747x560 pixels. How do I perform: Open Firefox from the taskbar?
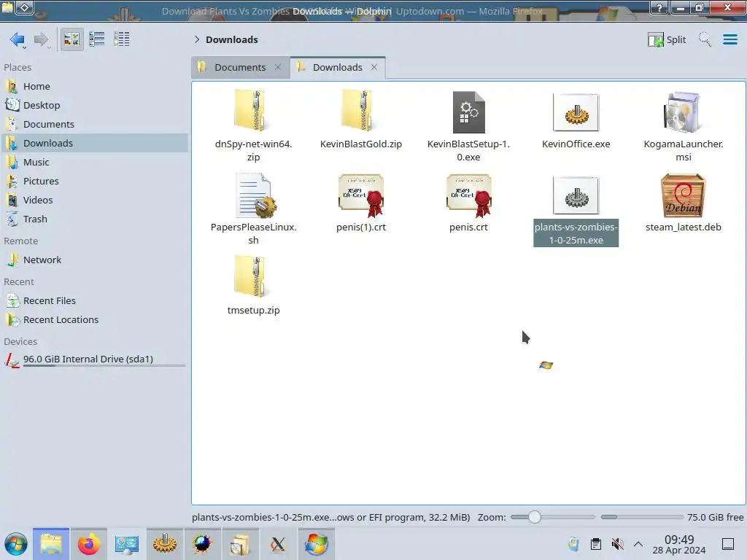click(x=88, y=544)
